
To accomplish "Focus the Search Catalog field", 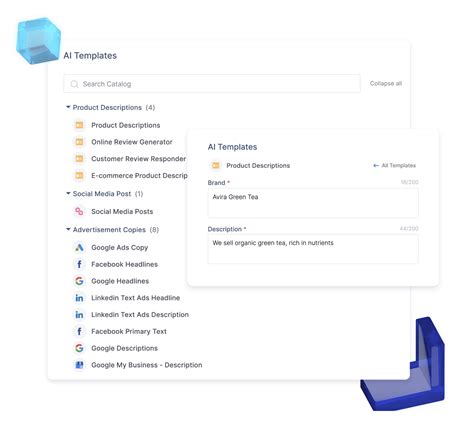I will point(212,84).
